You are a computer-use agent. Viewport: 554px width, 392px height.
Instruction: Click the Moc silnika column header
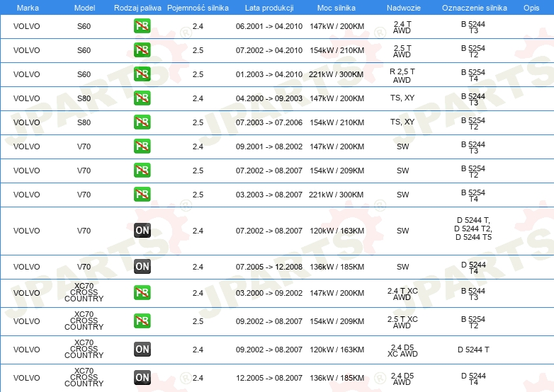[337, 8]
